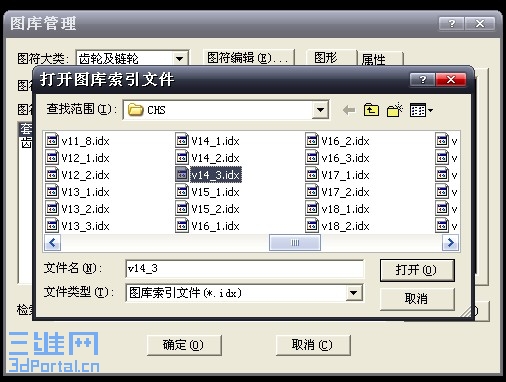This screenshot has width=506, height=382.
Task: Expand the 图符大类 dropdown in 图库管理
Action: tap(179, 59)
